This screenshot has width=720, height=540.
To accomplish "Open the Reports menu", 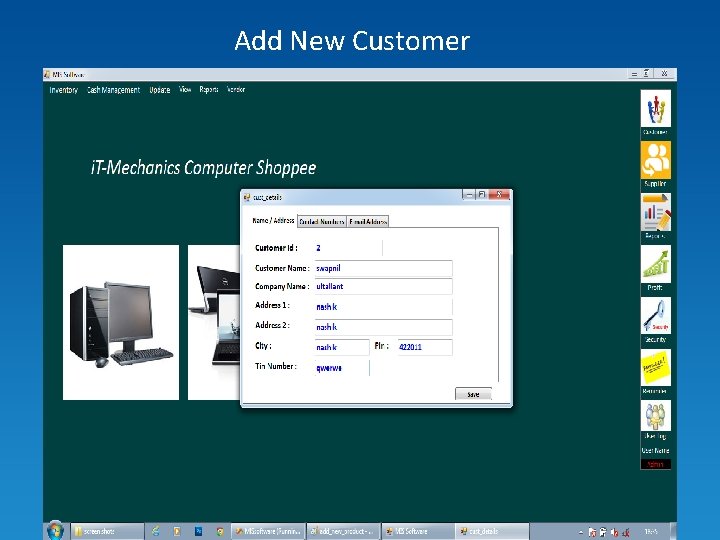I will (x=209, y=90).
